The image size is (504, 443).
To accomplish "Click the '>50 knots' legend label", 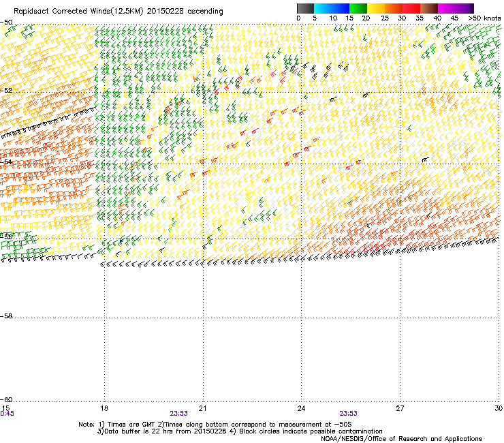I will (484, 18).
